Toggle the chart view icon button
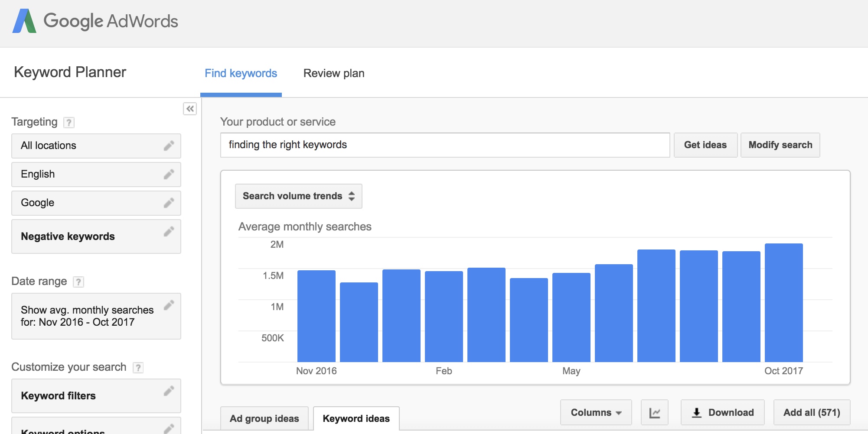The height and width of the screenshot is (434, 868). pyautogui.click(x=655, y=412)
